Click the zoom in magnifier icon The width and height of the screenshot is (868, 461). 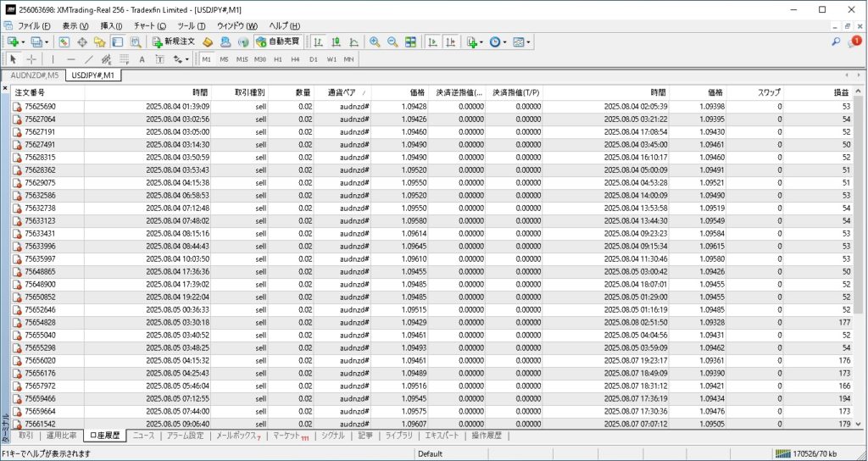(x=375, y=42)
